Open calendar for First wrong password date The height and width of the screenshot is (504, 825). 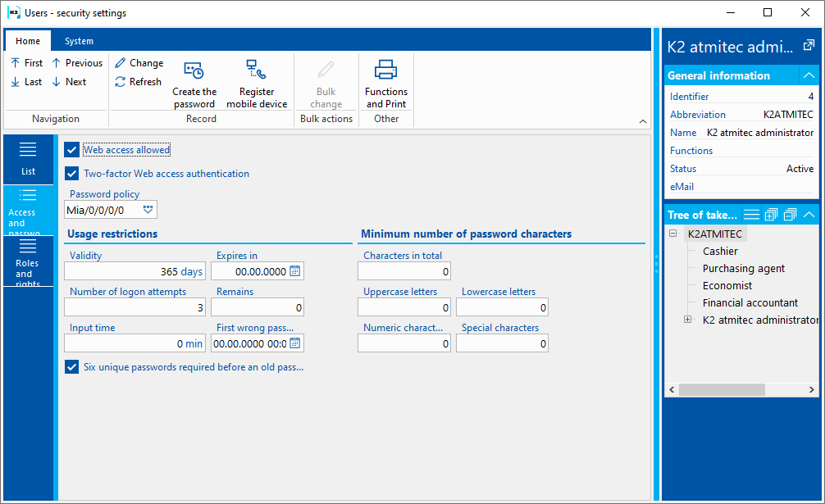coord(295,343)
